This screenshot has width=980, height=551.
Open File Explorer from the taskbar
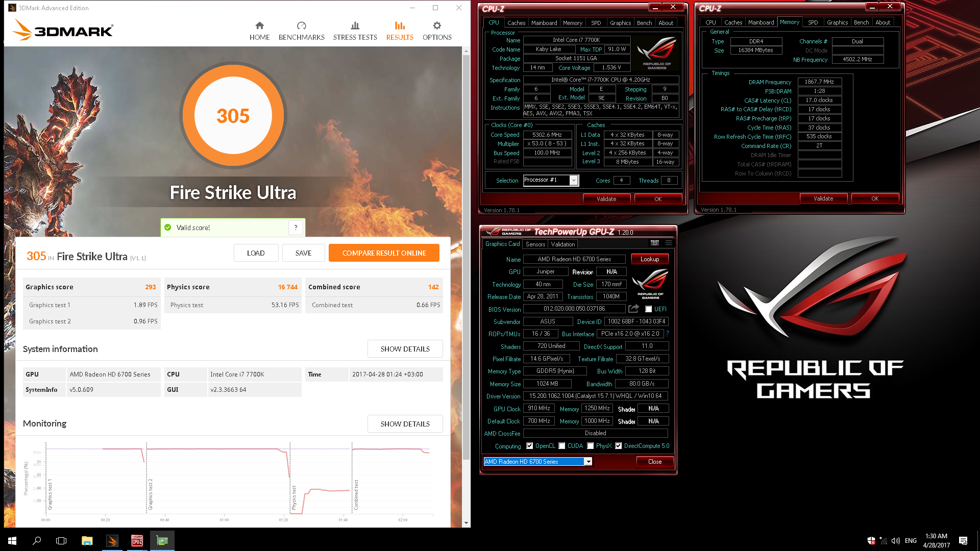pos(87,541)
